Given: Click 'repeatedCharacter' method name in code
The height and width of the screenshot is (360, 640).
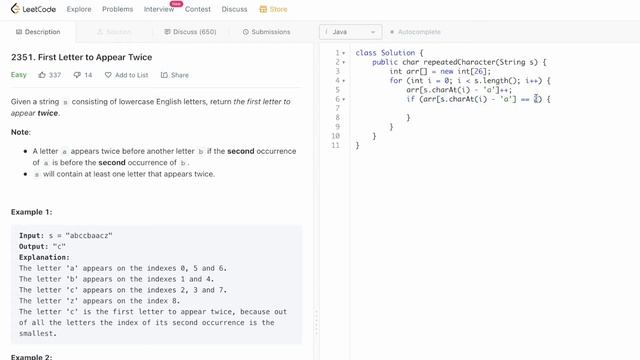Looking at the screenshot, I should (x=459, y=62).
